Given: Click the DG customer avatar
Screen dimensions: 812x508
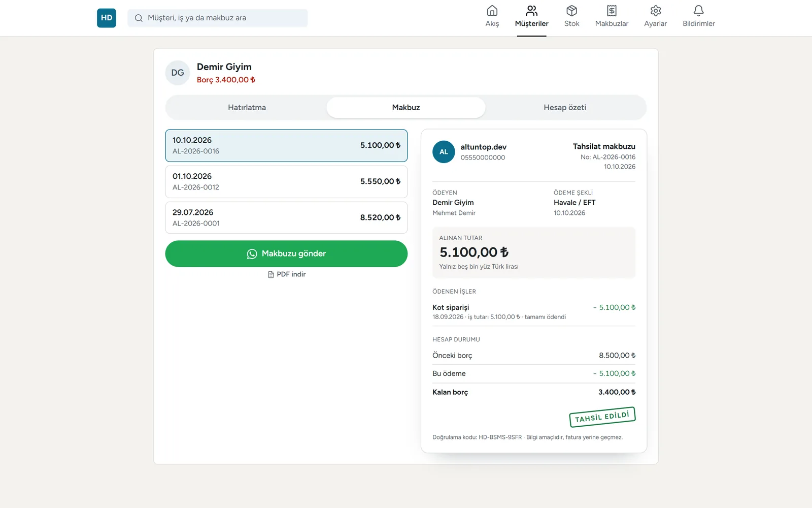Looking at the screenshot, I should pos(178,73).
